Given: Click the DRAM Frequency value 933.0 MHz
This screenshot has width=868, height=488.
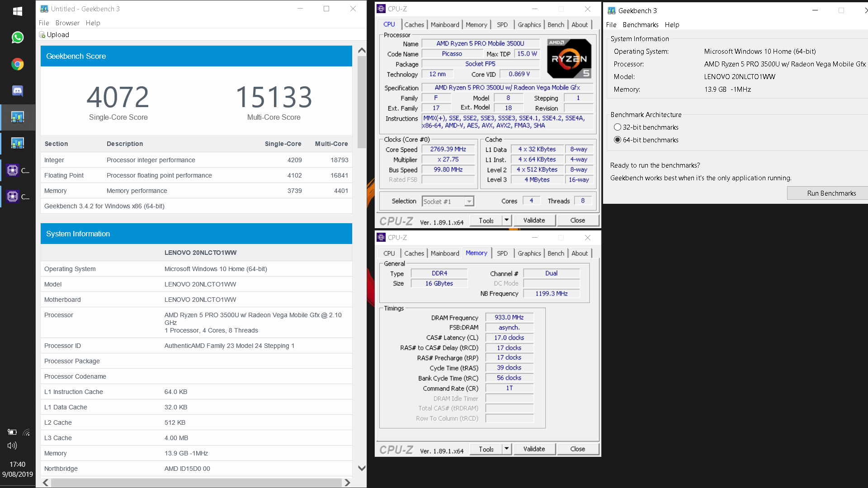Looking at the screenshot, I should click(x=509, y=318).
